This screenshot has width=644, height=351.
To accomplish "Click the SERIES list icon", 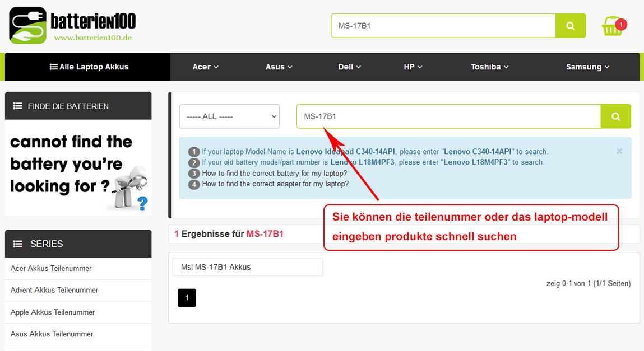I will pos(18,244).
